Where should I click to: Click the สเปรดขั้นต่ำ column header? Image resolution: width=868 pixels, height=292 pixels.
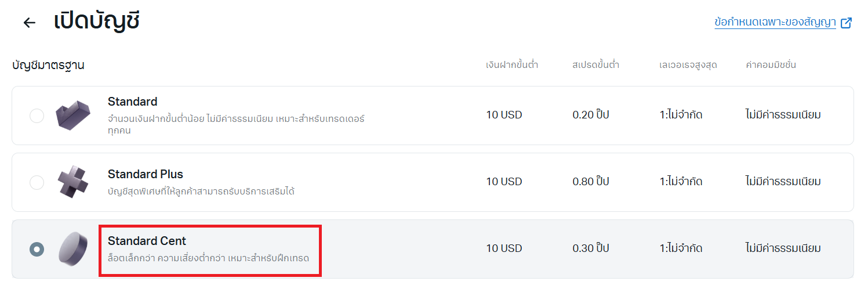coord(595,65)
